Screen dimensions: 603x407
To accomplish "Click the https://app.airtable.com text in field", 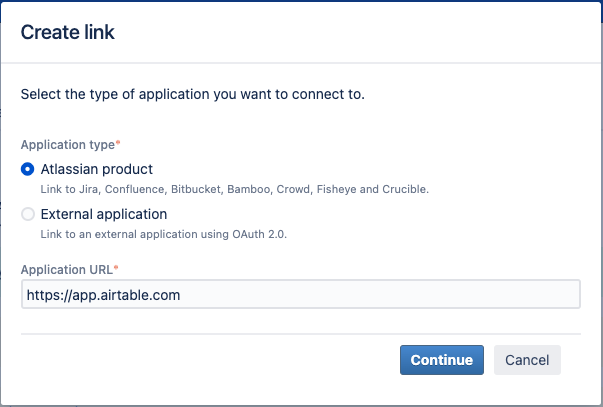I will (103, 295).
